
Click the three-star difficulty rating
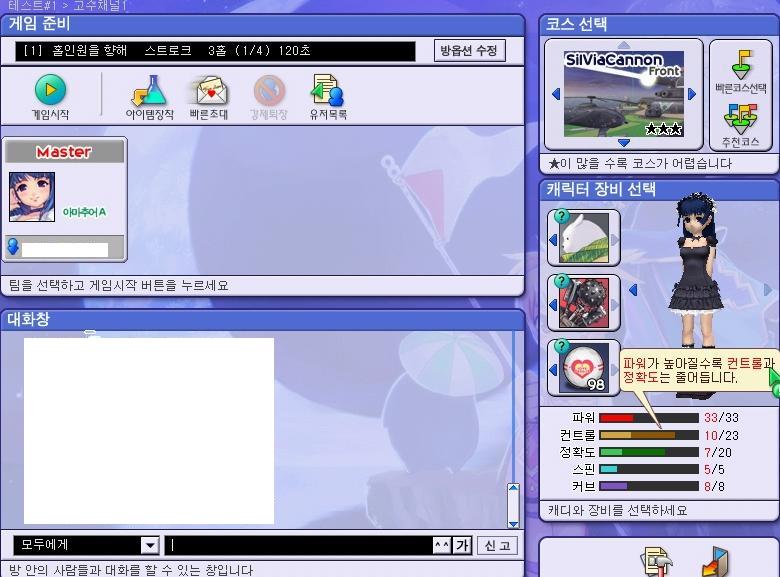click(x=664, y=129)
